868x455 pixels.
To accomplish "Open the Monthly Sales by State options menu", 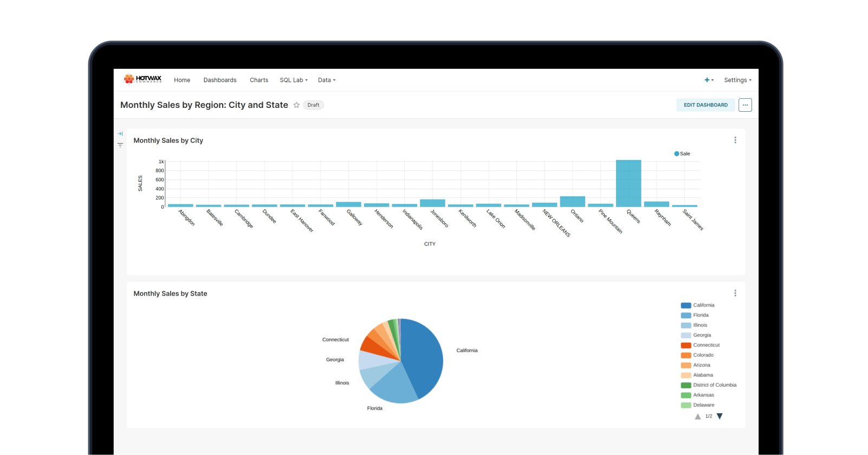I will click(x=735, y=293).
